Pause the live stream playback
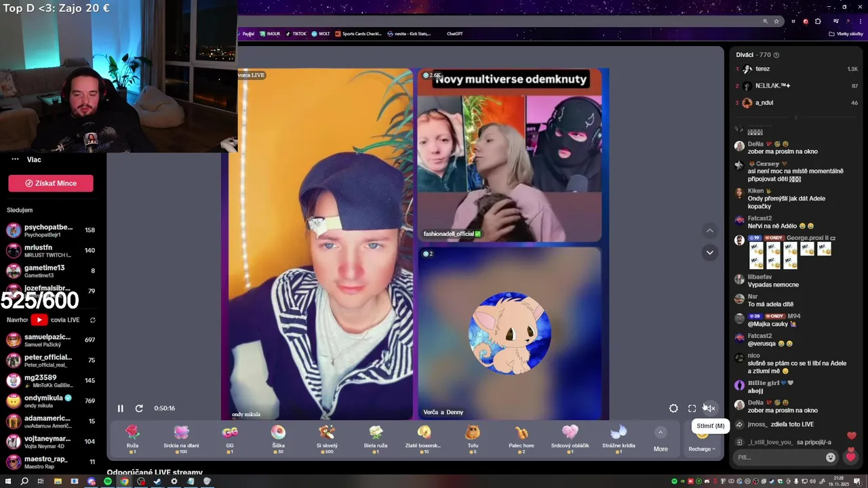 [120, 408]
